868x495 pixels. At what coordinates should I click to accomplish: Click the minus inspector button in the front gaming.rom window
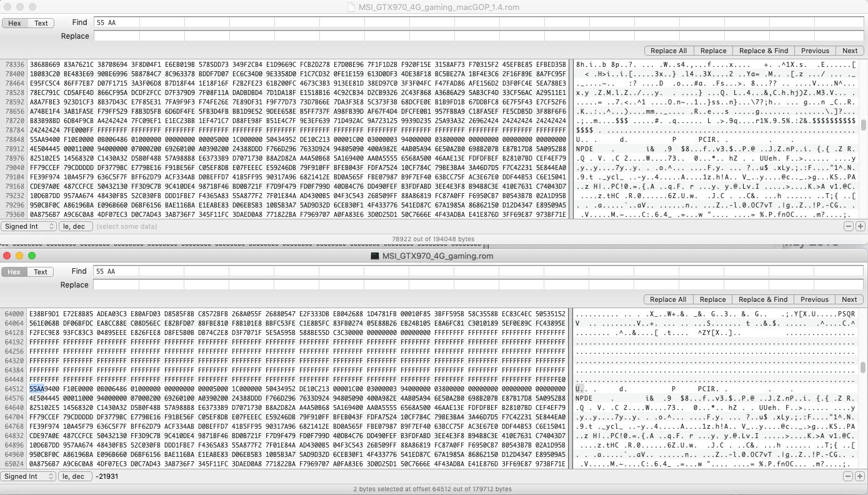[x=849, y=476]
